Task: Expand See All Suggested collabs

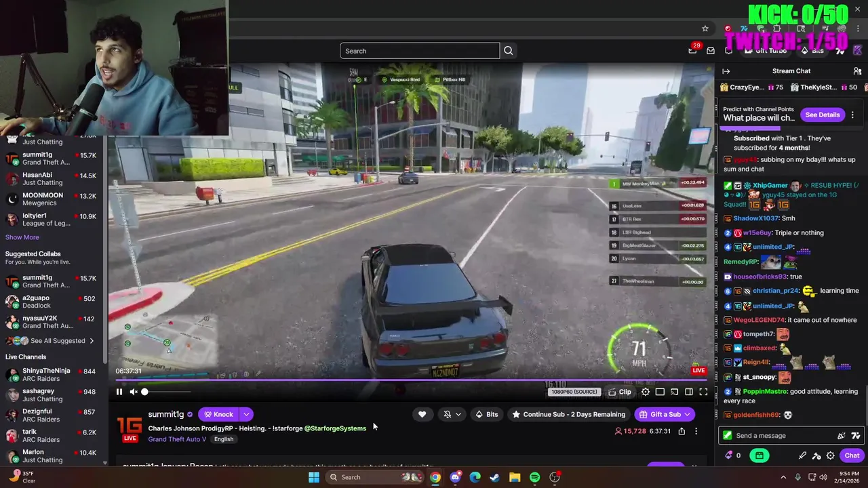Action: tap(53, 341)
